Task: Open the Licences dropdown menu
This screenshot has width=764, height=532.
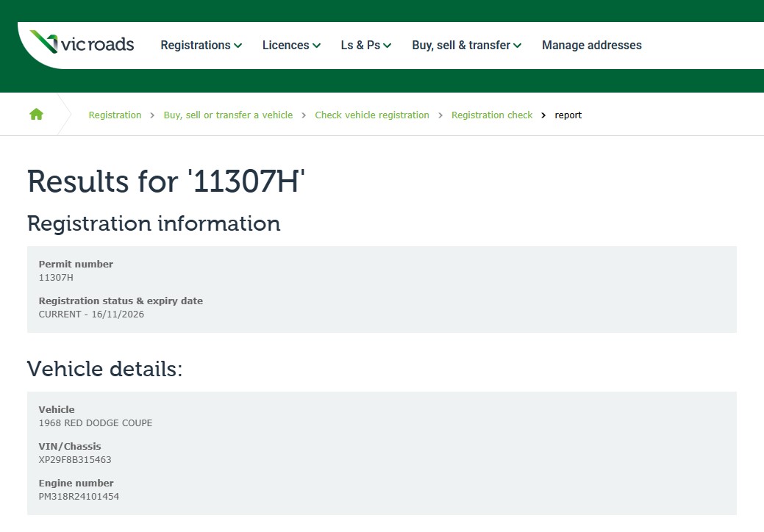Action: [291, 46]
